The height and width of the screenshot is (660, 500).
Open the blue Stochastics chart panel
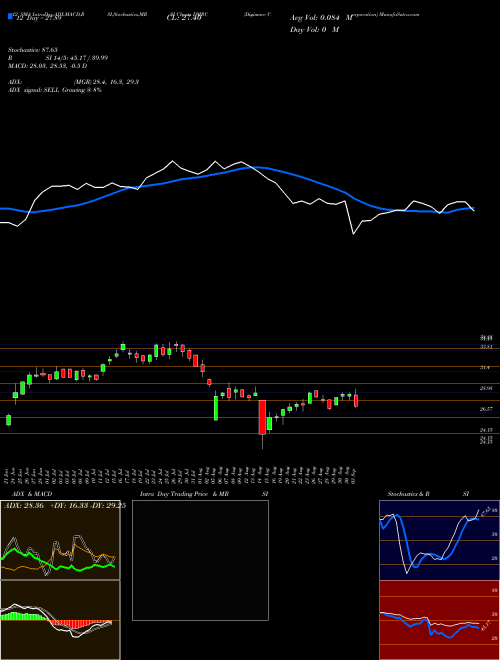(439, 540)
